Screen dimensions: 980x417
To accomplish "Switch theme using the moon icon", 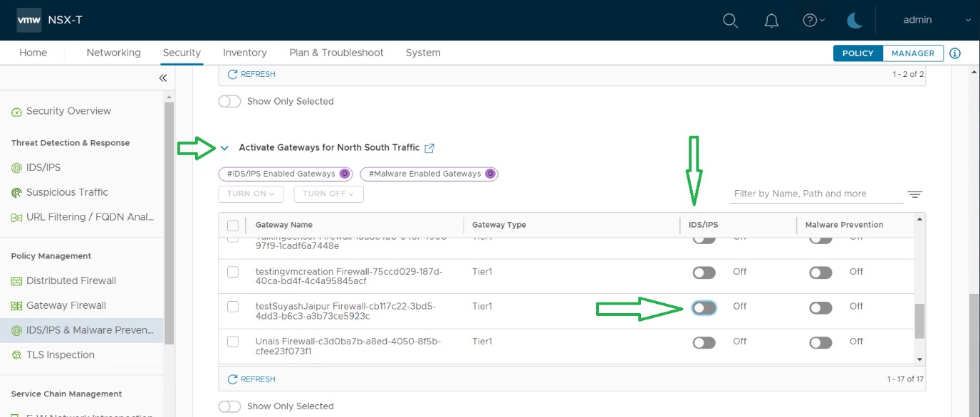I will tap(854, 20).
